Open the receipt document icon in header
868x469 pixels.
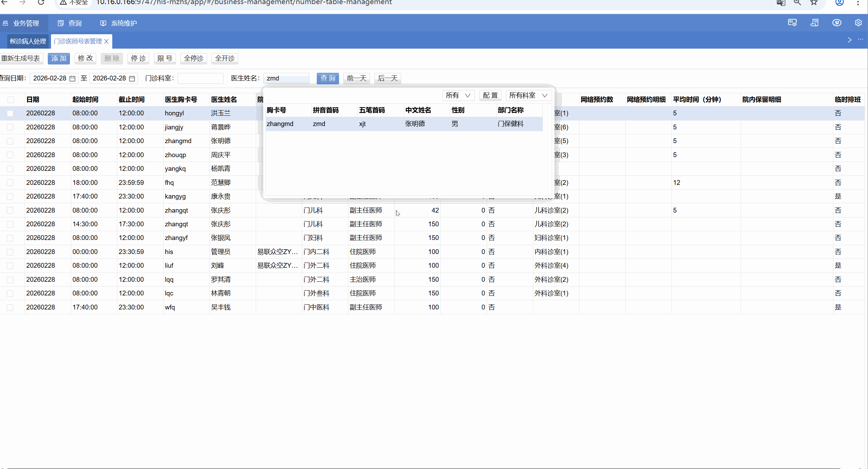click(x=815, y=23)
